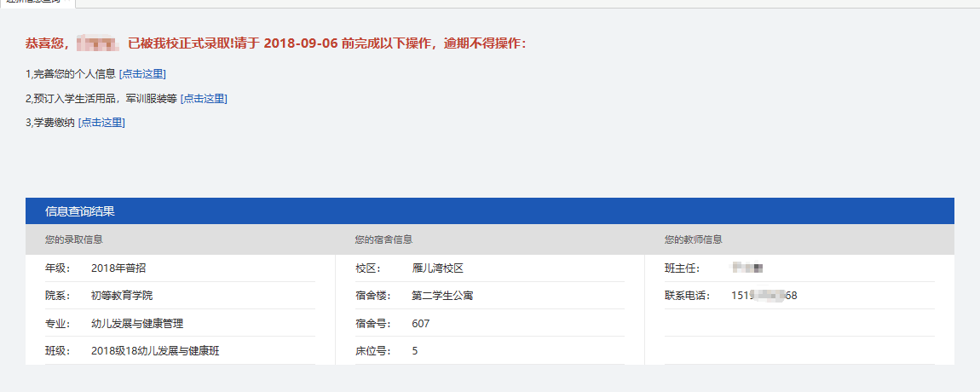
Task: Select the 幼儿发展与健康管理 major text
Action: 137,324
